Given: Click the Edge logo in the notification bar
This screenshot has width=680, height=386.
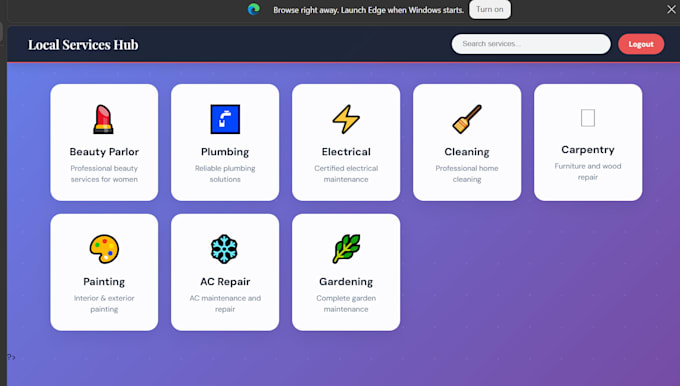Looking at the screenshot, I should [x=254, y=9].
